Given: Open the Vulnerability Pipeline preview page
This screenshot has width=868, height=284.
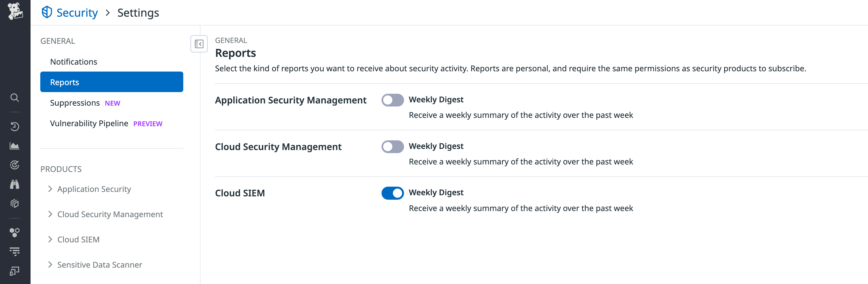Looking at the screenshot, I should [89, 123].
